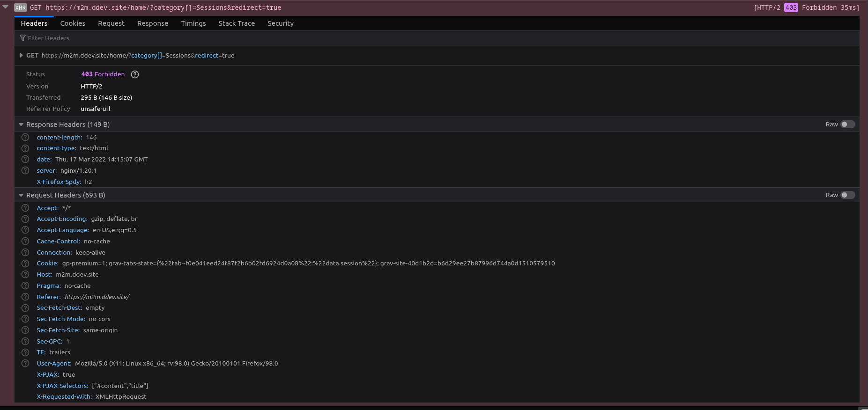Click the 403 badge in the top status
The height and width of the screenshot is (410, 868).
pyautogui.click(x=791, y=7)
